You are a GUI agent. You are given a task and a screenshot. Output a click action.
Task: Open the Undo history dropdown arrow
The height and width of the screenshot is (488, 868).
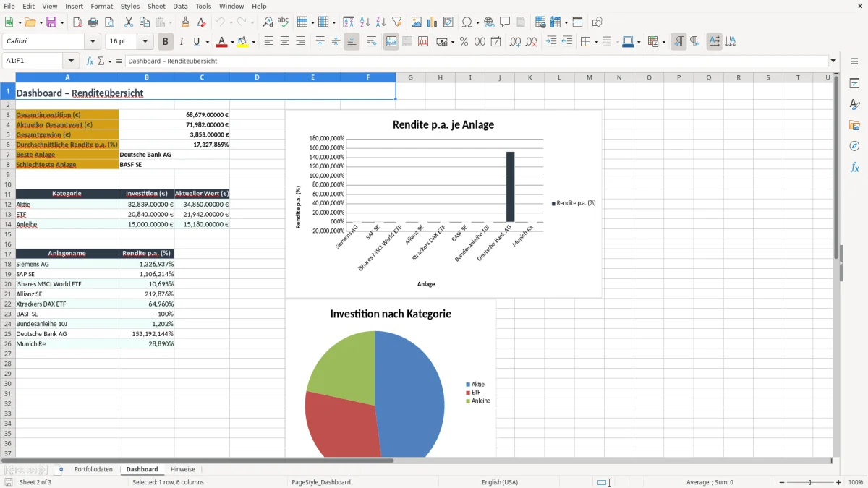tap(231, 22)
